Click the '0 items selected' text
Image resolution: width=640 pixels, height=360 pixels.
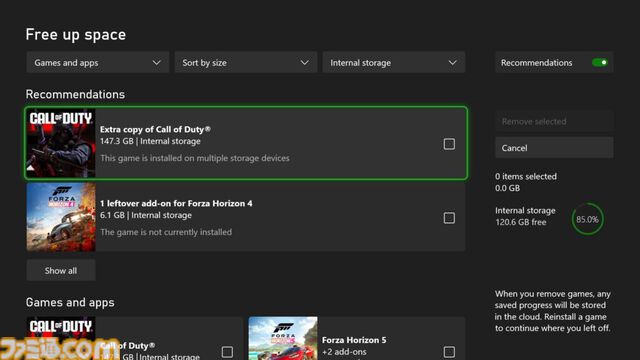(x=526, y=176)
